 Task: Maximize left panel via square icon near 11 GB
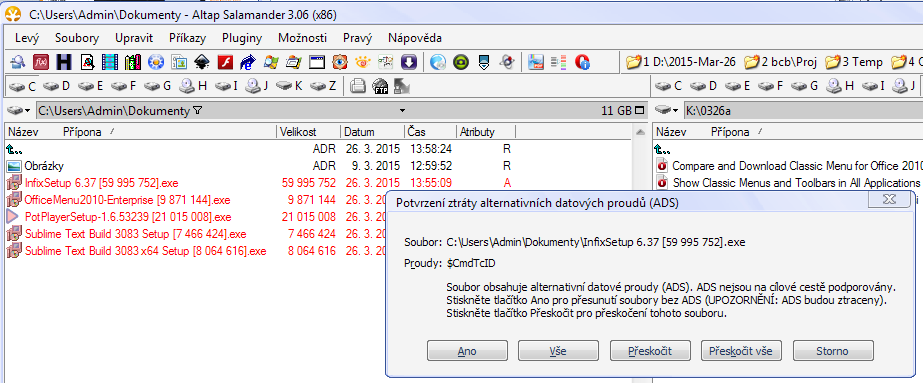pos(640,110)
